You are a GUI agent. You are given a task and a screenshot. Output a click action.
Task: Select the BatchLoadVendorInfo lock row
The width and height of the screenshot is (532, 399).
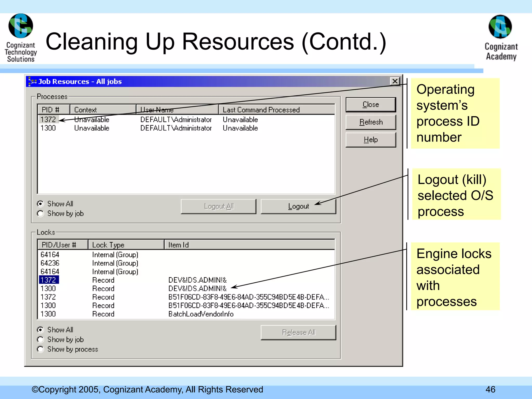[x=201, y=314]
